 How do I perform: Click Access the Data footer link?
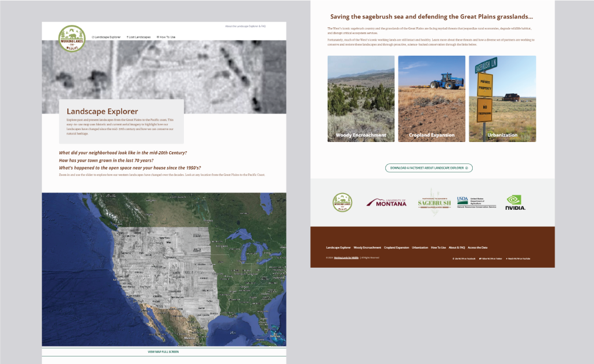click(478, 247)
